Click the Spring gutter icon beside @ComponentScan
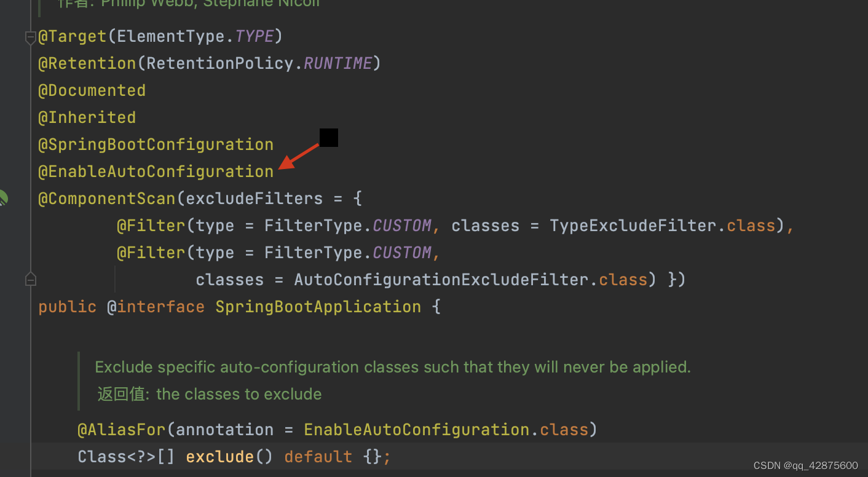Screen dimensions: 868x477 pyautogui.click(x=3, y=198)
